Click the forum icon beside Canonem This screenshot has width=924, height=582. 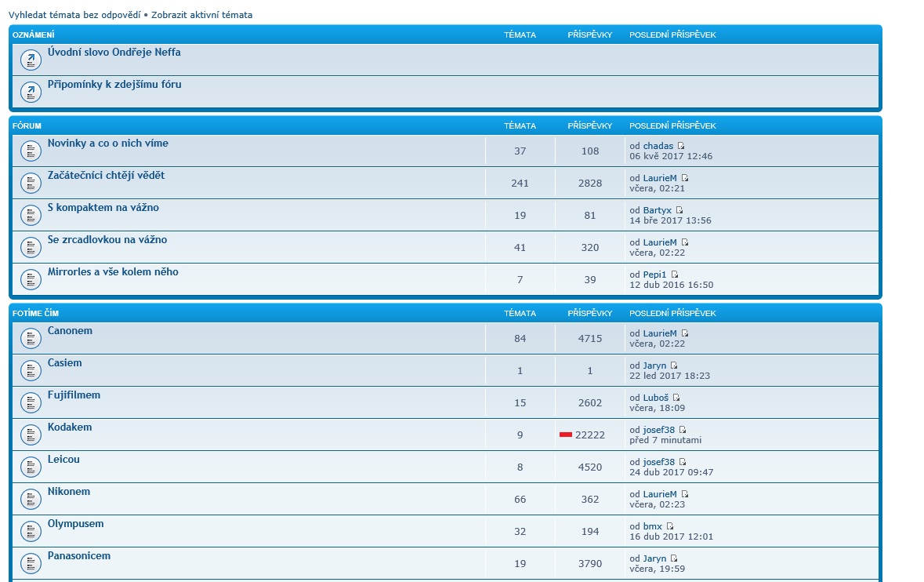coord(31,338)
